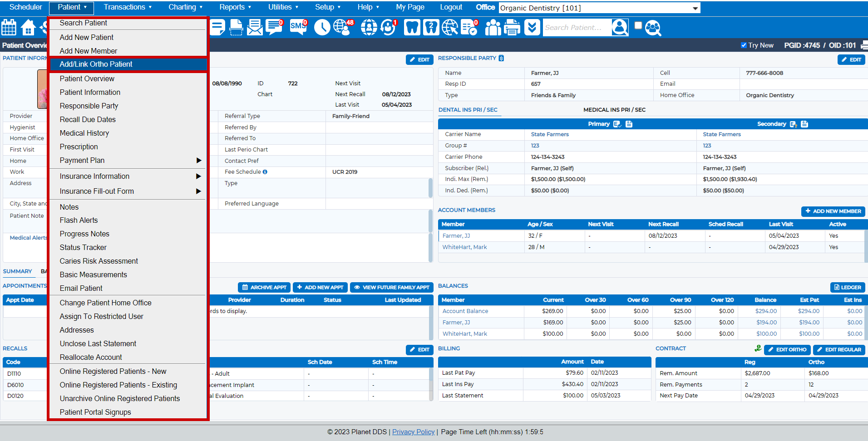Click EDIT ORTHO button
Screen dimensions: 868x441
(787, 350)
